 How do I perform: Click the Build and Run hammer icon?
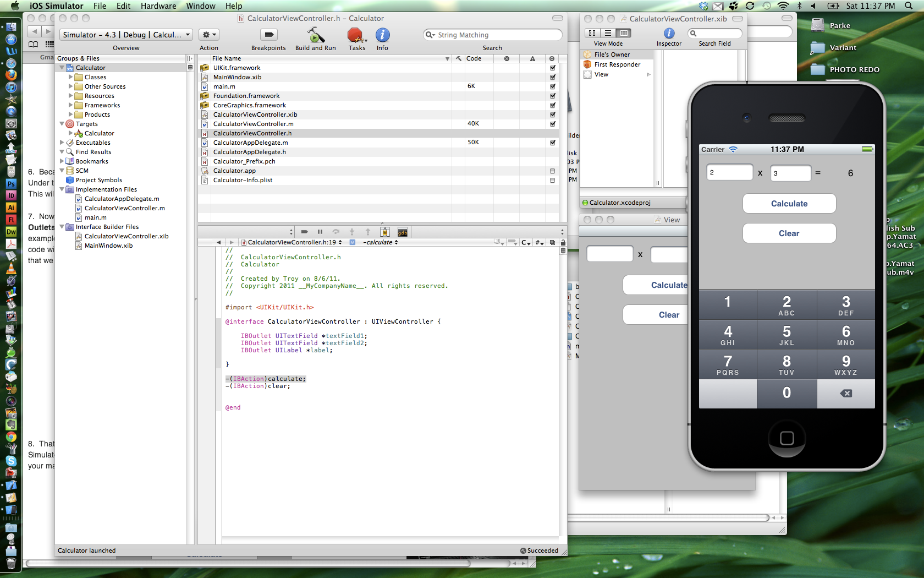315,35
